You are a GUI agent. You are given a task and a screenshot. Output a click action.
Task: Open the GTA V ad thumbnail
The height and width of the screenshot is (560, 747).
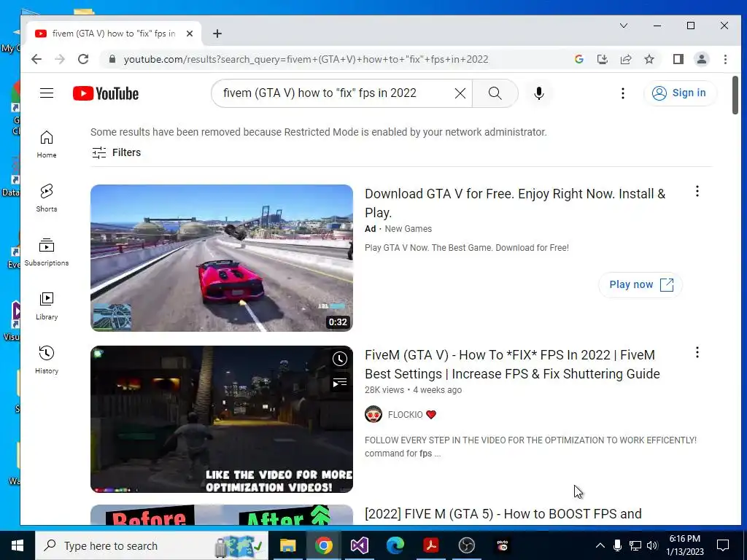coord(222,257)
